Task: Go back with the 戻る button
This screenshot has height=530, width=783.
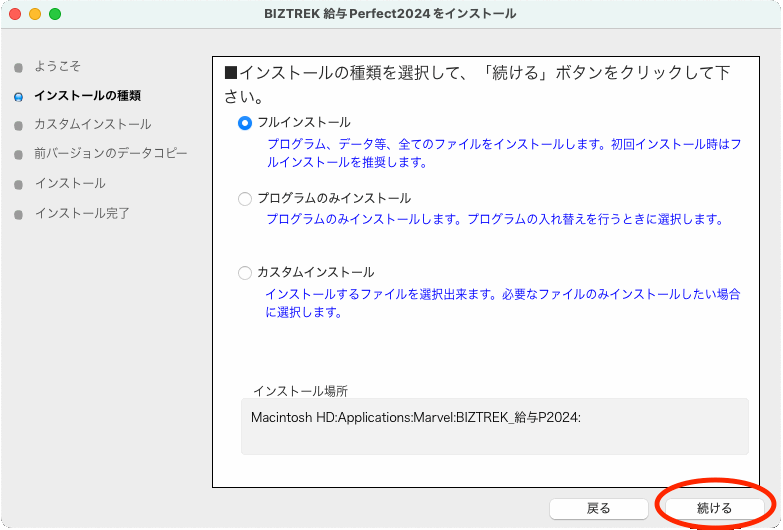Action: tap(598, 509)
